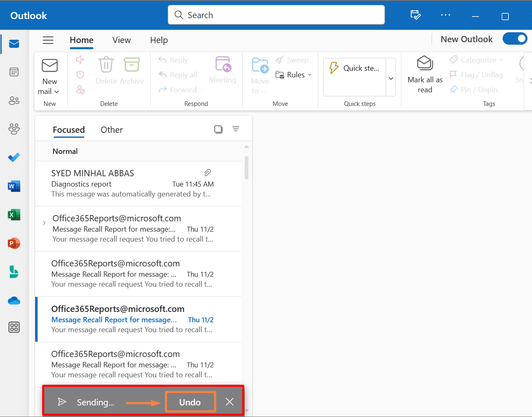The height and width of the screenshot is (417, 532).
Task: Toggle the New Outlook switch
Action: [x=515, y=39]
